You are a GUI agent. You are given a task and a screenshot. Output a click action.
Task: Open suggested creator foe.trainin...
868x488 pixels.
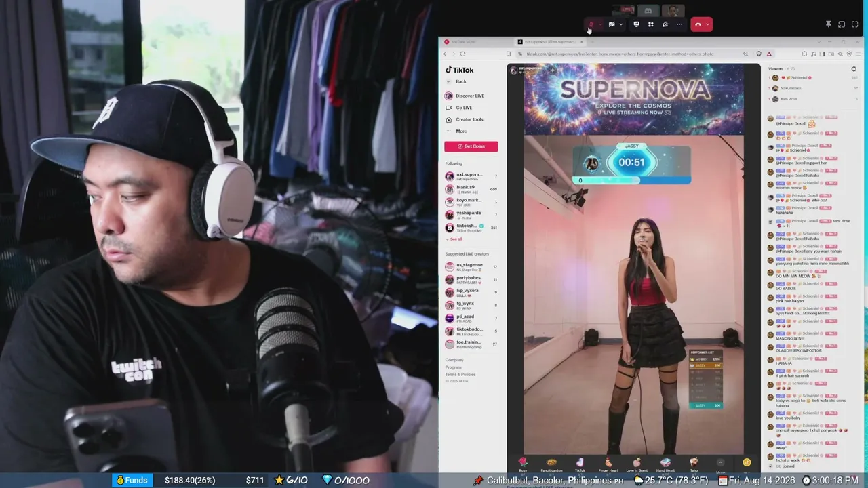471,344
